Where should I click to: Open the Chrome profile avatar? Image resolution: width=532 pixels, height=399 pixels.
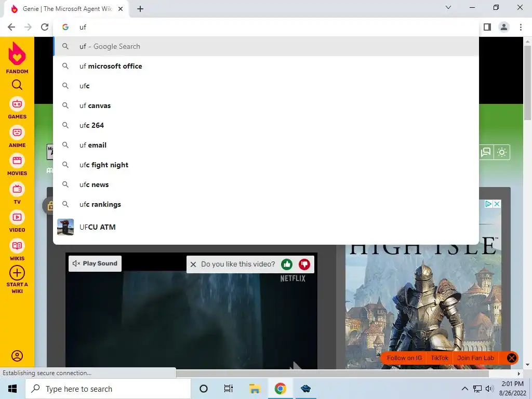[x=504, y=27]
